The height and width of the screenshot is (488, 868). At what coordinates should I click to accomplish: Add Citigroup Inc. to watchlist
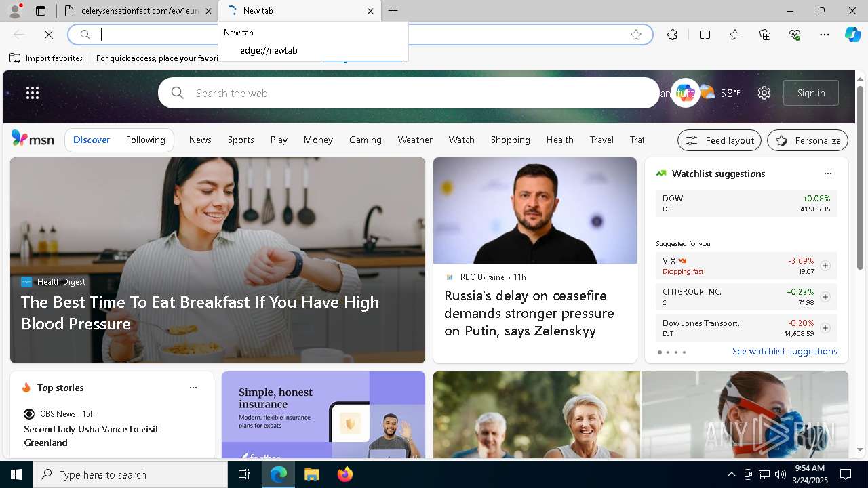click(825, 297)
